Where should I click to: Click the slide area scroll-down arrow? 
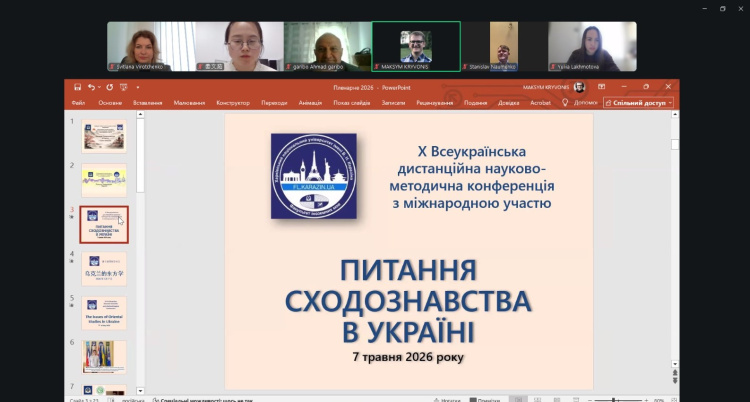click(675, 364)
